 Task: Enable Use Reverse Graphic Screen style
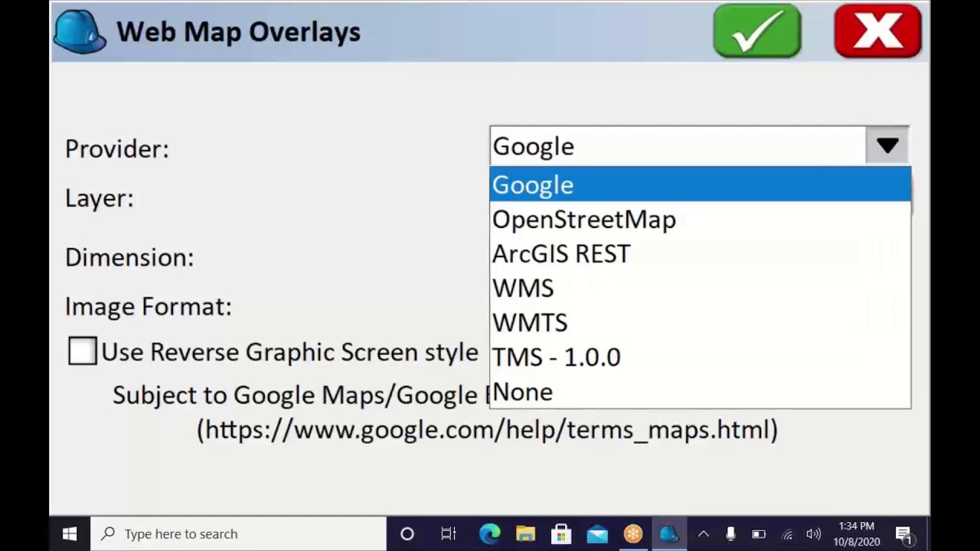(83, 351)
